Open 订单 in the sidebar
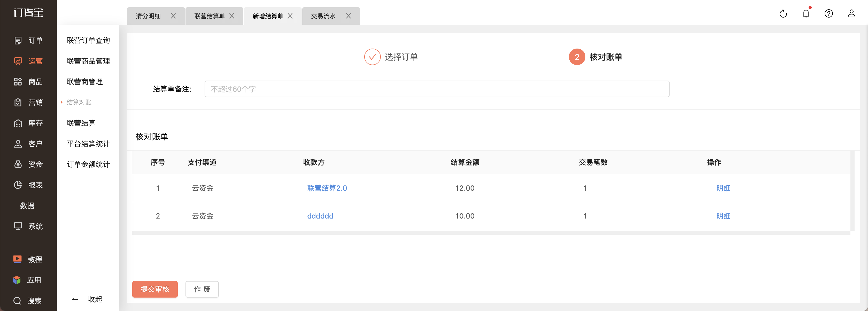 tap(28, 41)
